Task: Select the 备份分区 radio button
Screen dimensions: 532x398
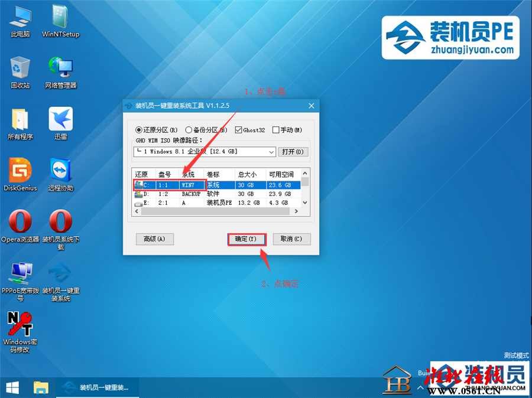Action: pos(206,130)
